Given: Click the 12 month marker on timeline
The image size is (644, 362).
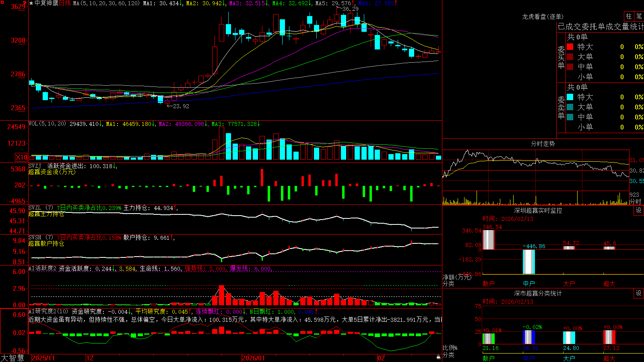Looking at the screenshot, I should 90,358.
